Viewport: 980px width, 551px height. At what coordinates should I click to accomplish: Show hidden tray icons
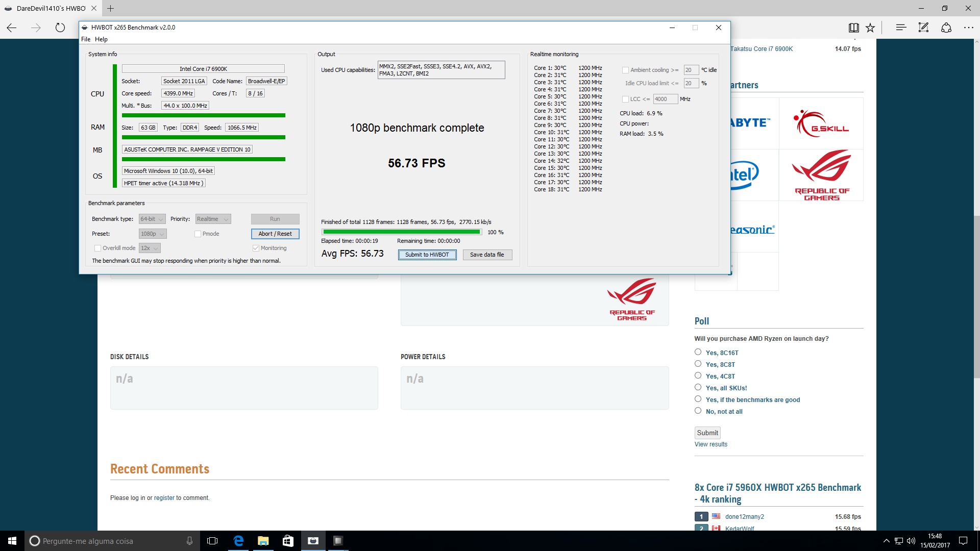[x=886, y=541]
